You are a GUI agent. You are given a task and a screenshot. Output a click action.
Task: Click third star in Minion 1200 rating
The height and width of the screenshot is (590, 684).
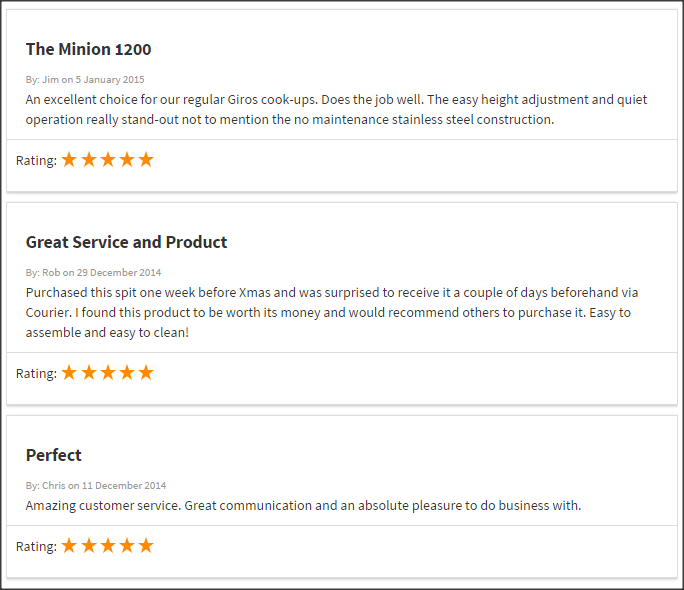(x=108, y=160)
